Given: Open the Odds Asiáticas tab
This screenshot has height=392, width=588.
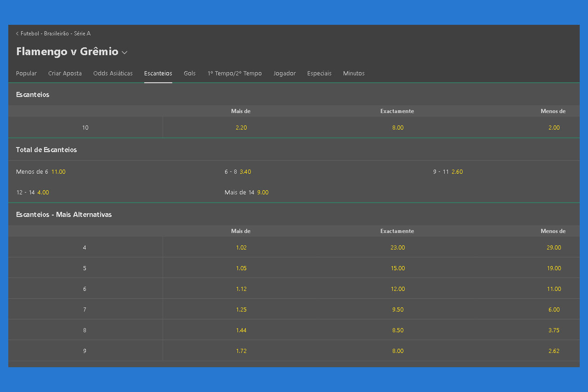Looking at the screenshot, I should pyautogui.click(x=113, y=74).
